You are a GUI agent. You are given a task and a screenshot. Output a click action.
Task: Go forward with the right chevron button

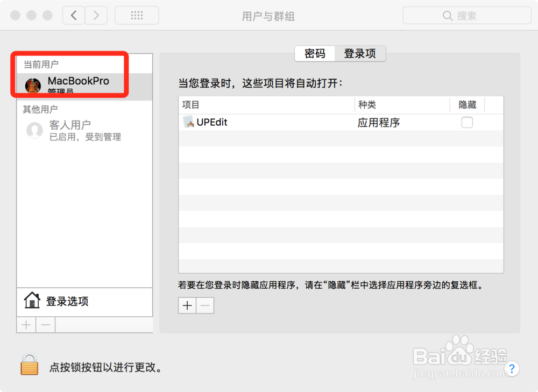96,16
